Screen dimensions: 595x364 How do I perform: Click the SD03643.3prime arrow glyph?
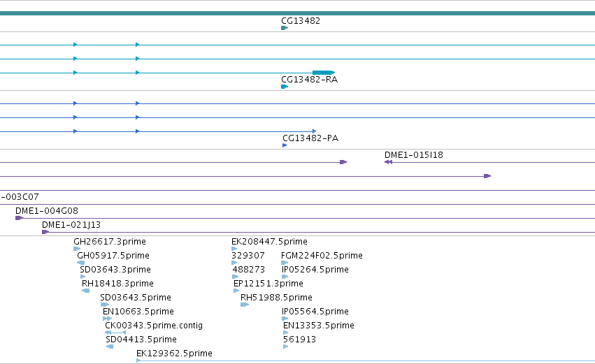(83, 277)
